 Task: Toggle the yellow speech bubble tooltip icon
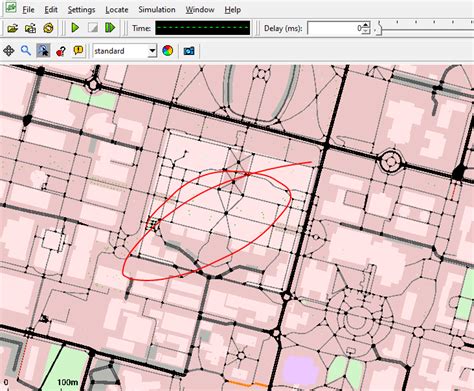pos(78,51)
